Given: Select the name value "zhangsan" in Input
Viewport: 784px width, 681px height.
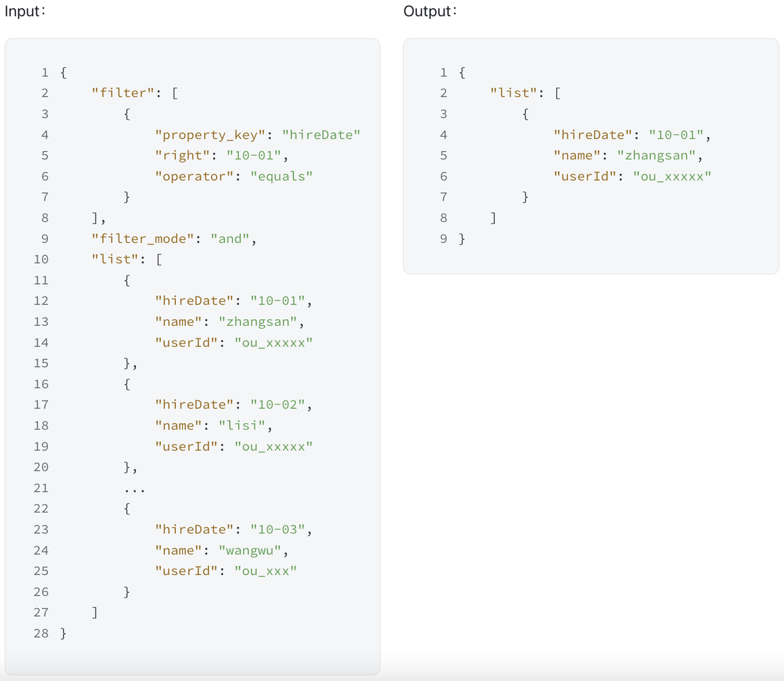Looking at the screenshot, I should tap(258, 322).
